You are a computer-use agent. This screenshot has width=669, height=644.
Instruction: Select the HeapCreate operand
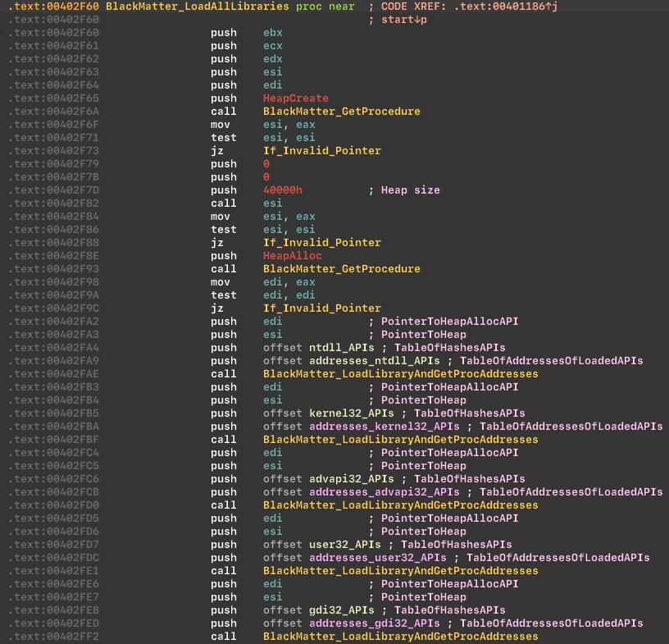tap(295, 98)
